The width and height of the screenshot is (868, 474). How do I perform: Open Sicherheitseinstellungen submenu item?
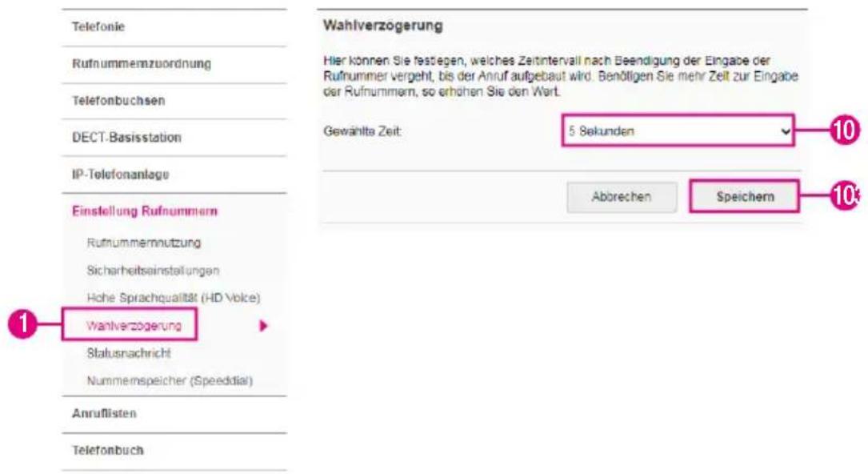[153, 270]
